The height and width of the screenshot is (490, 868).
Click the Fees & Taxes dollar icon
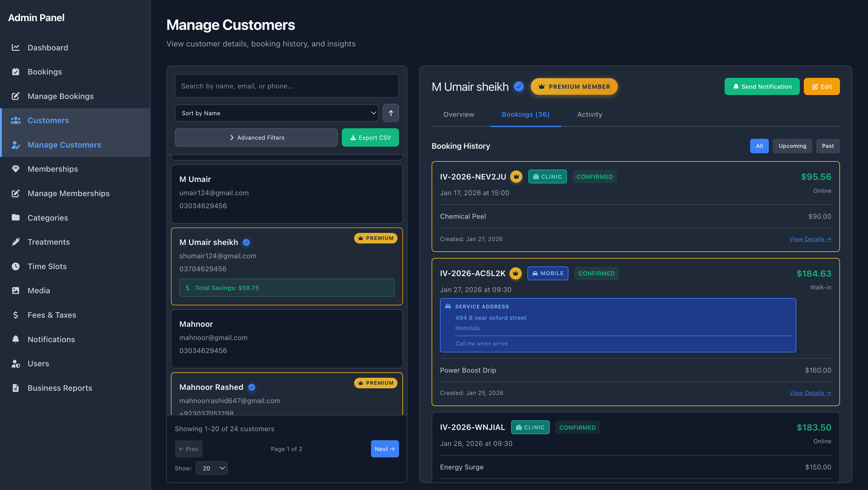[x=16, y=315]
